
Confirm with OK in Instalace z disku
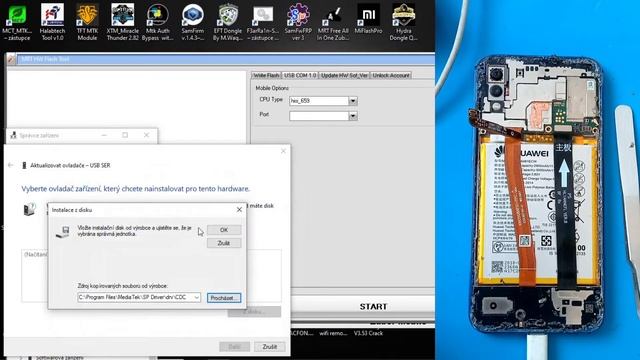[224, 230]
